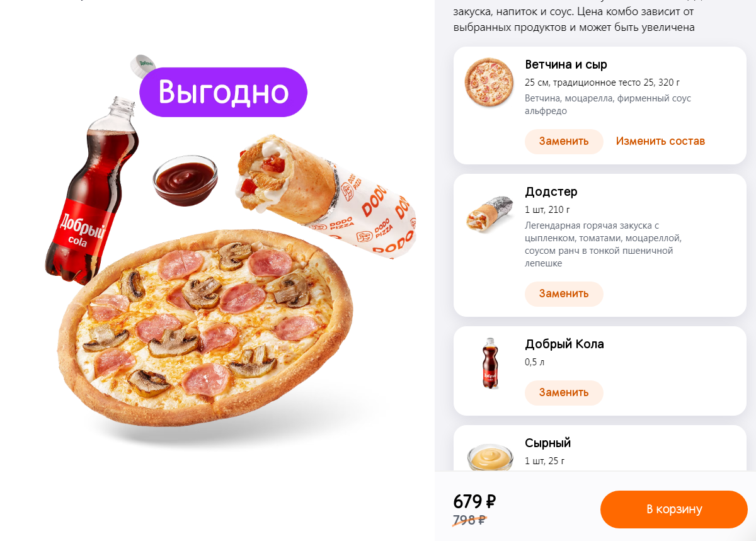Replace the Додстер snack item
Viewport: 756px width, 541px height.
564,293
